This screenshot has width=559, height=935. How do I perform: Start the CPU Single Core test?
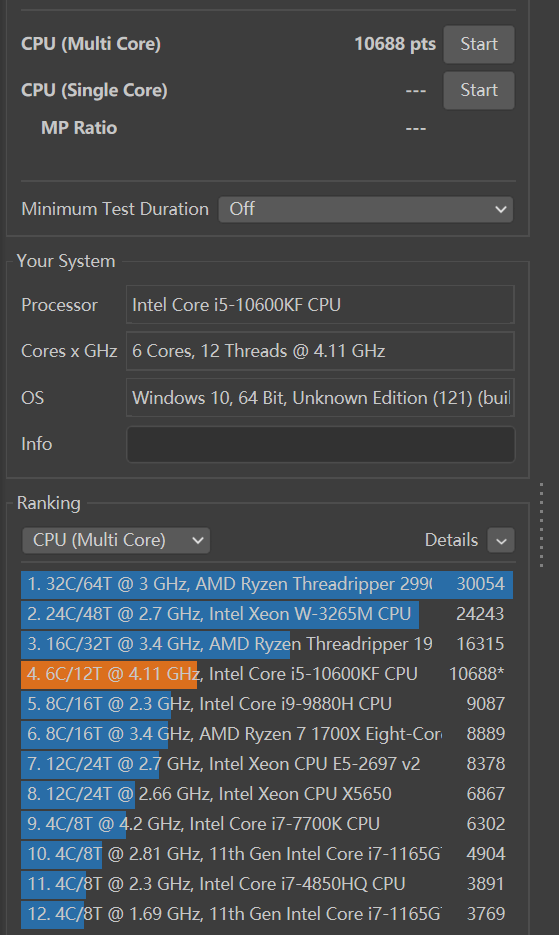coord(478,90)
